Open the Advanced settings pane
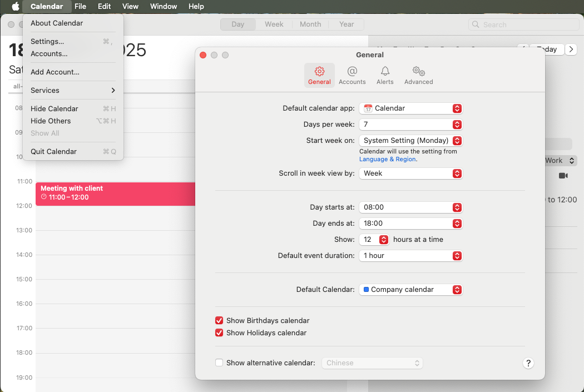The width and height of the screenshot is (584, 392). (x=418, y=75)
